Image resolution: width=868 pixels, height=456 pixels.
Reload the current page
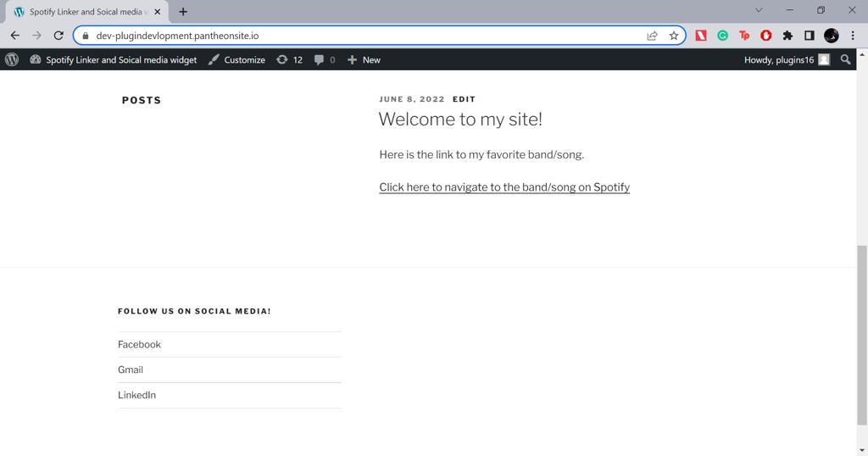pyautogui.click(x=58, y=36)
